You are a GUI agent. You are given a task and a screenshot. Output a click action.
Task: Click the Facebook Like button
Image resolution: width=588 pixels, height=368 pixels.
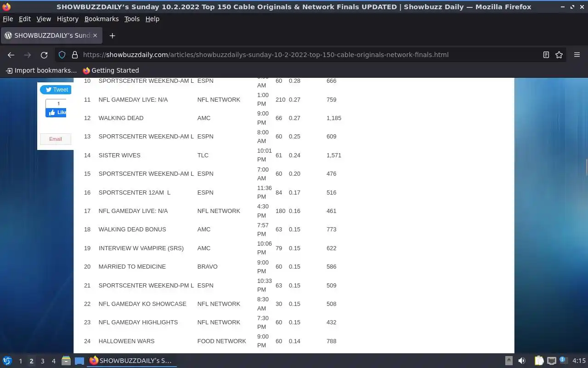coord(56,112)
